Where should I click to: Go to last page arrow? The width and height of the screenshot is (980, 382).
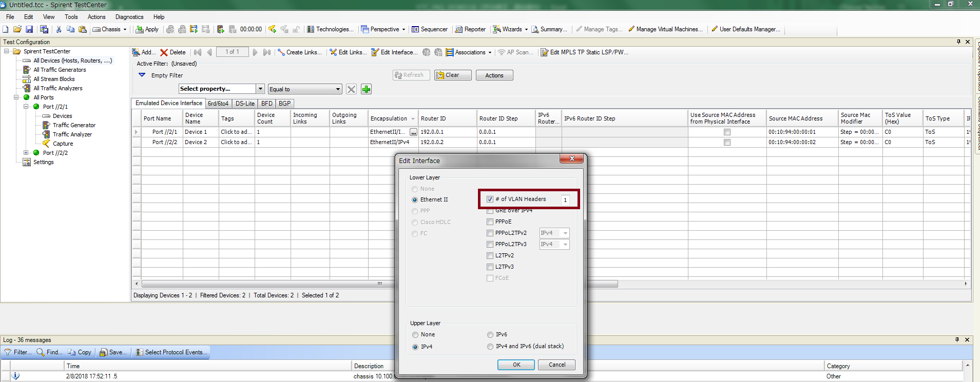[x=267, y=52]
